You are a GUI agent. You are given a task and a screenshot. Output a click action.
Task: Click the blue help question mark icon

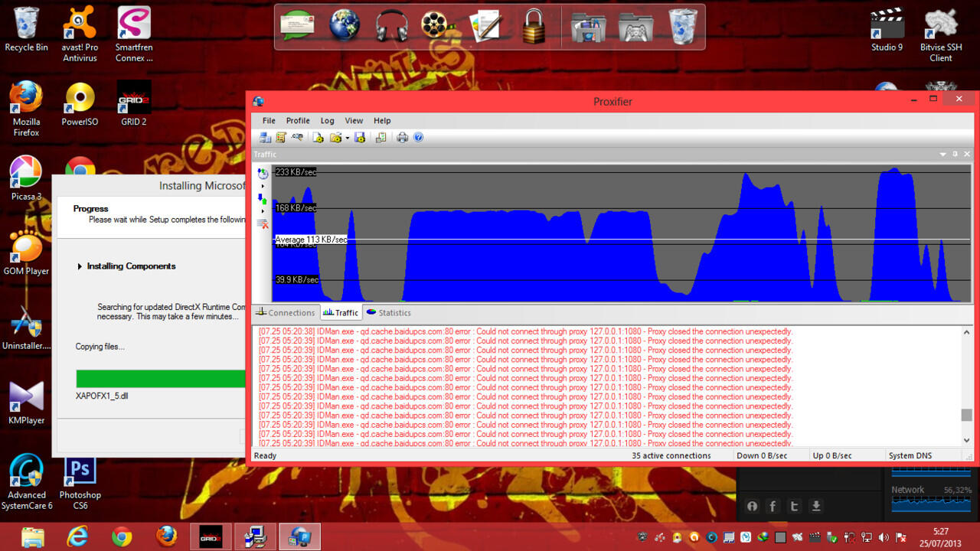[x=418, y=138]
